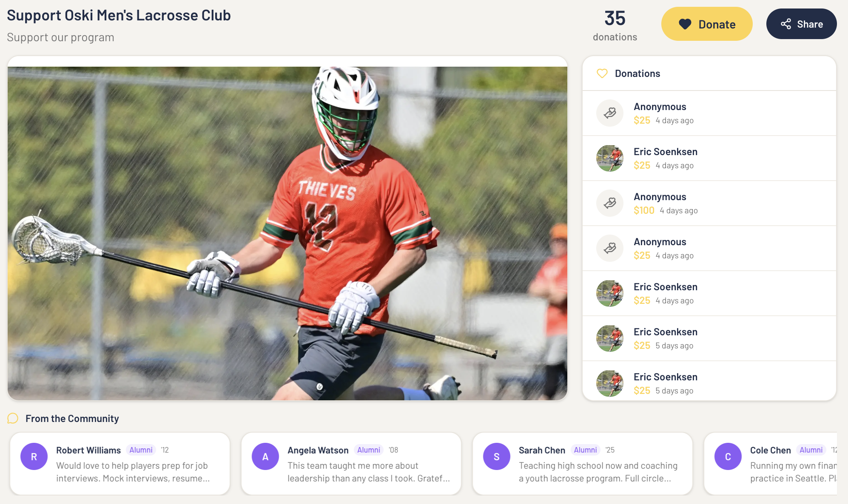Click the large lacrosse player photo
This screenshot has width=848, height=504.
(x=287, y=233)
